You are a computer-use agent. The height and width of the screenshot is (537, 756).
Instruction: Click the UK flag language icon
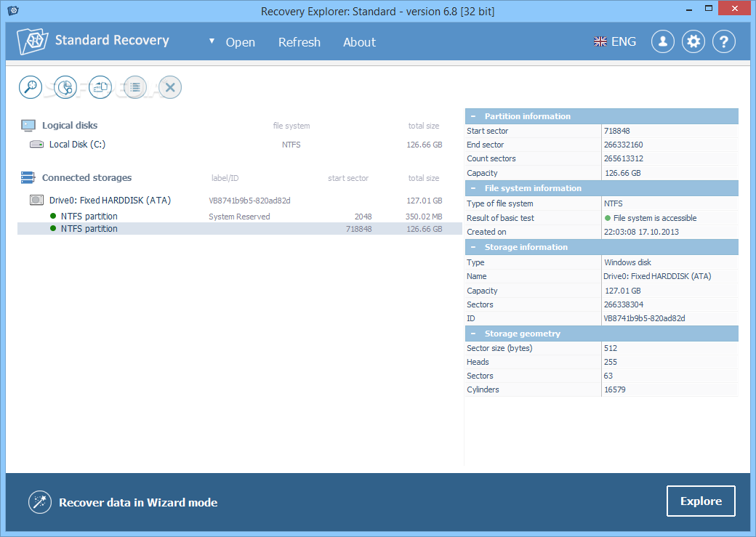click(600, 42)
